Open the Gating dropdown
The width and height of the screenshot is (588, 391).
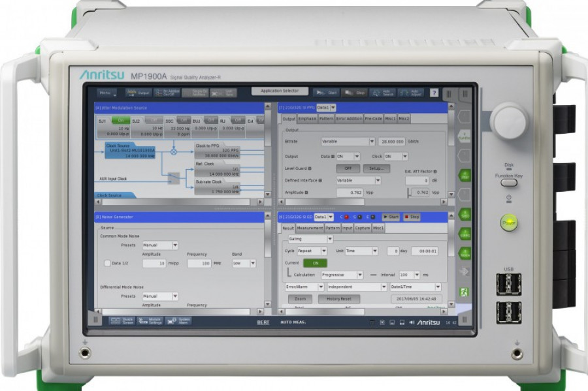[310, 239]
